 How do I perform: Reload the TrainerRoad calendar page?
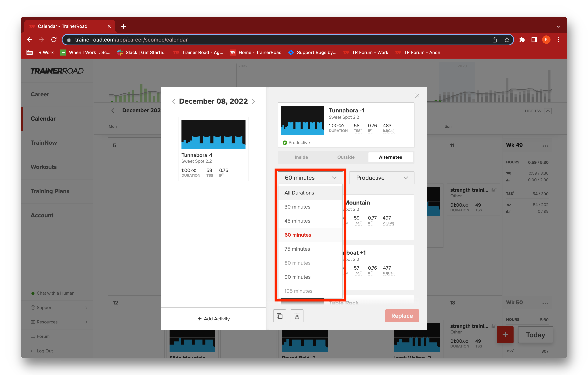click(54, 40)
